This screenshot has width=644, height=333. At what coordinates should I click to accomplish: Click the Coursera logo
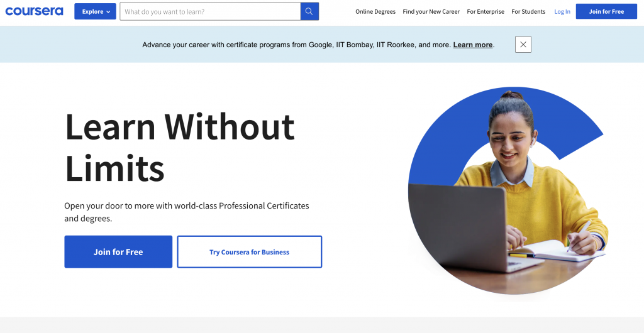tap(34, 11)
